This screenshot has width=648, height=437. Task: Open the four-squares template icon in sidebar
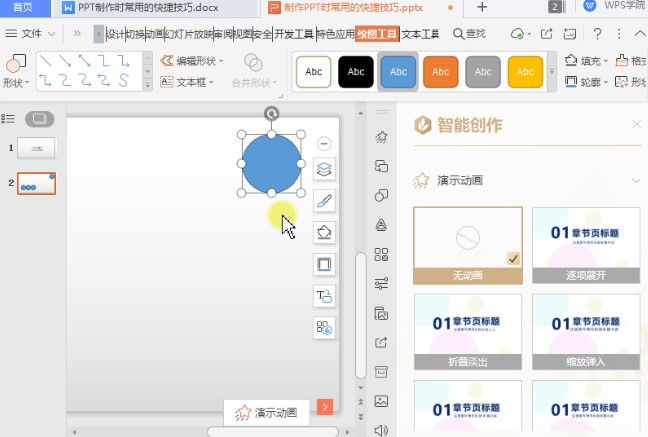tap(381, 254)
